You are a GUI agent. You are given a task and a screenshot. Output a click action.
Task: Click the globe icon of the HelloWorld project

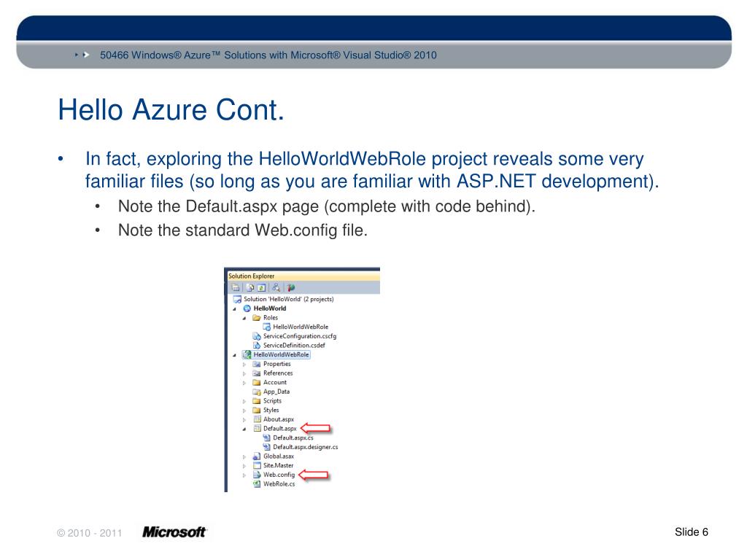[247, 308]
